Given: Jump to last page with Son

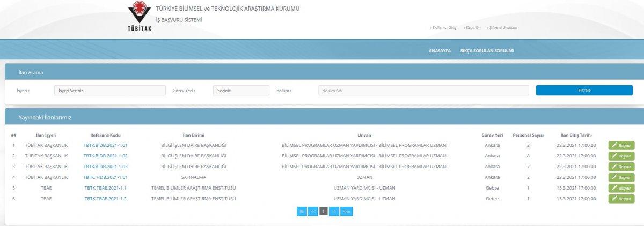Looking at the screenshot, I should [x=347, y=212].
